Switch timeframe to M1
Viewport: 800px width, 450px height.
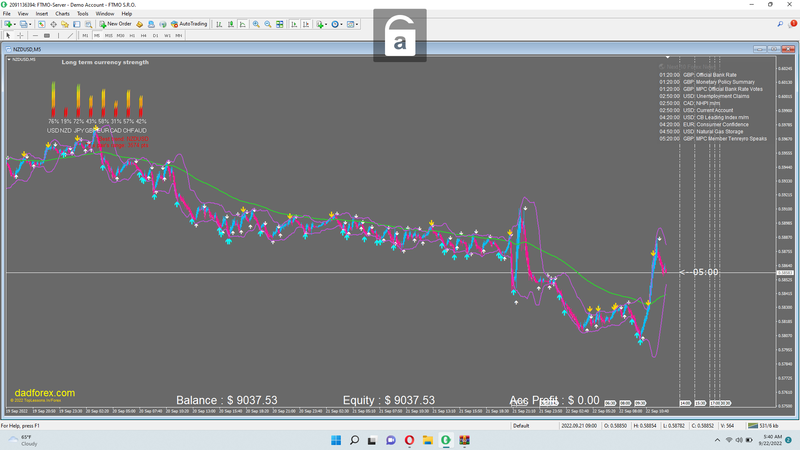point(85,36)
